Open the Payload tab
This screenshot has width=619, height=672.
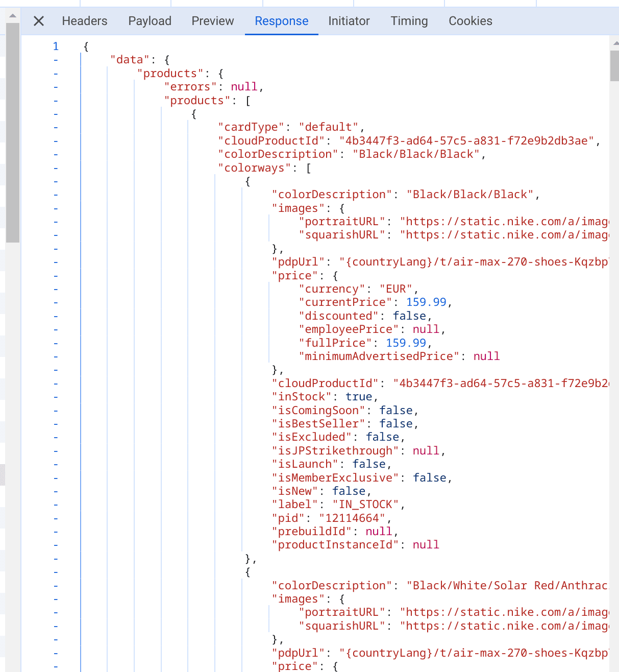(150, 21)
